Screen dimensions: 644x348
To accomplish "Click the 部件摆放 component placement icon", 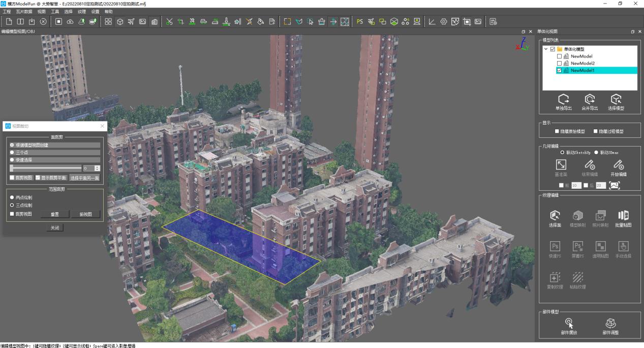I will (x=569, y=323).
